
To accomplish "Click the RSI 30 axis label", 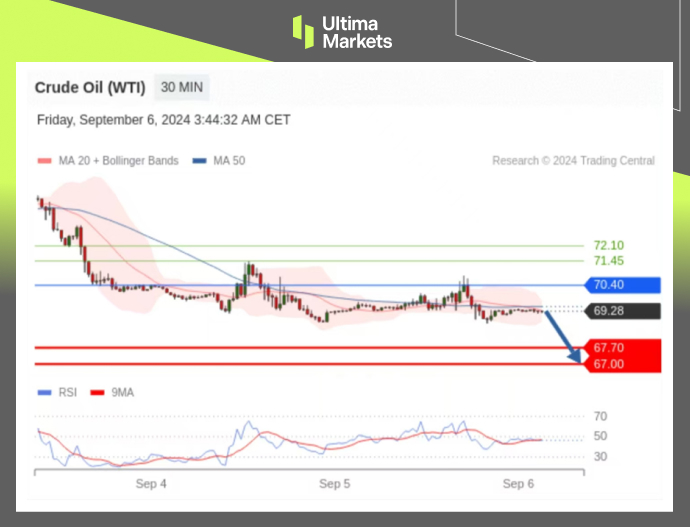I will click(600, 457).
